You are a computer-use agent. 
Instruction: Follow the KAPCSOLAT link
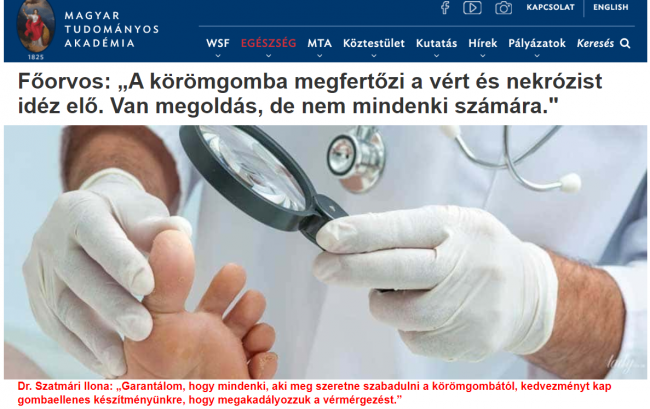coord(551,7)
